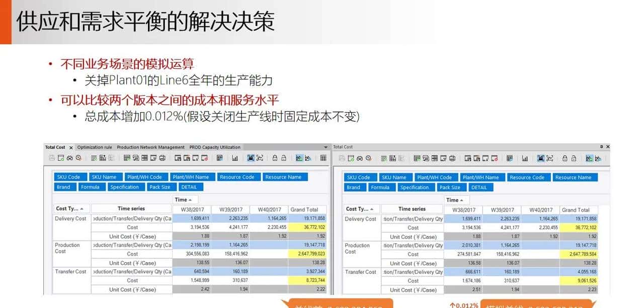Click the SKU Code field button

coord(70,177)
